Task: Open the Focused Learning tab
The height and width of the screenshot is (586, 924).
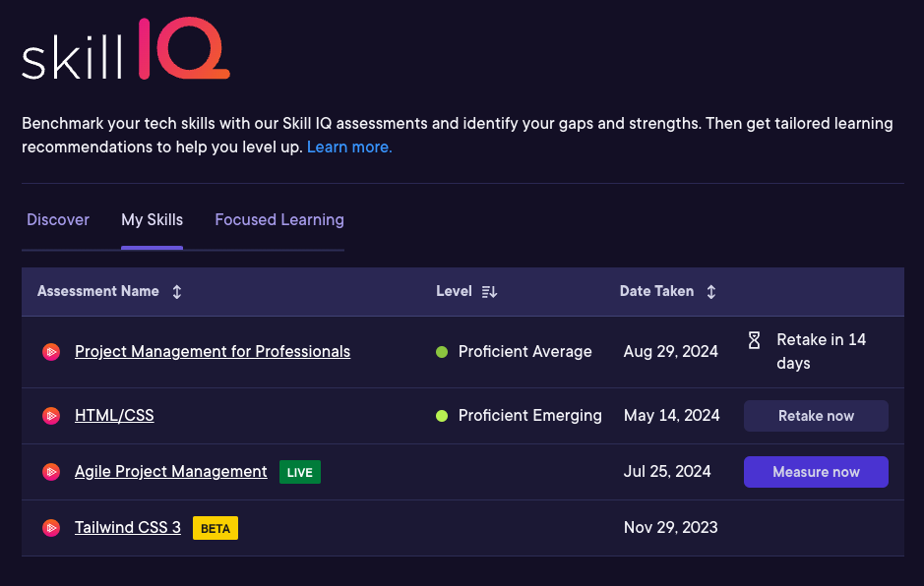Action: pyautogui.click(x=279, y=219)
